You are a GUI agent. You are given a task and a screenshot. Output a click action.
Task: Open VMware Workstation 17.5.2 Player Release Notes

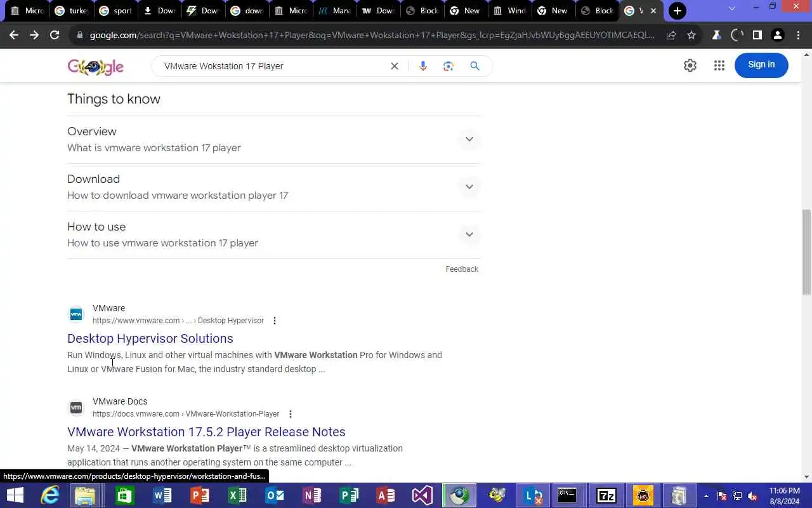click(206, 432)
